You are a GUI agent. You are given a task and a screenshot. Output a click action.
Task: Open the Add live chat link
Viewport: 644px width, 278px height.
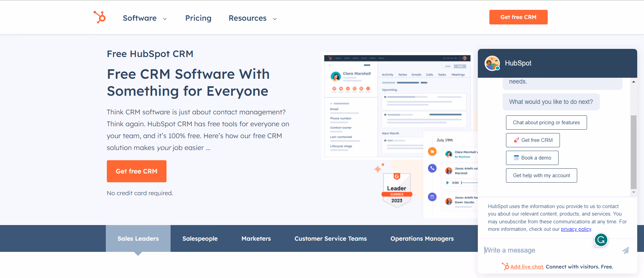pos(527,267)
